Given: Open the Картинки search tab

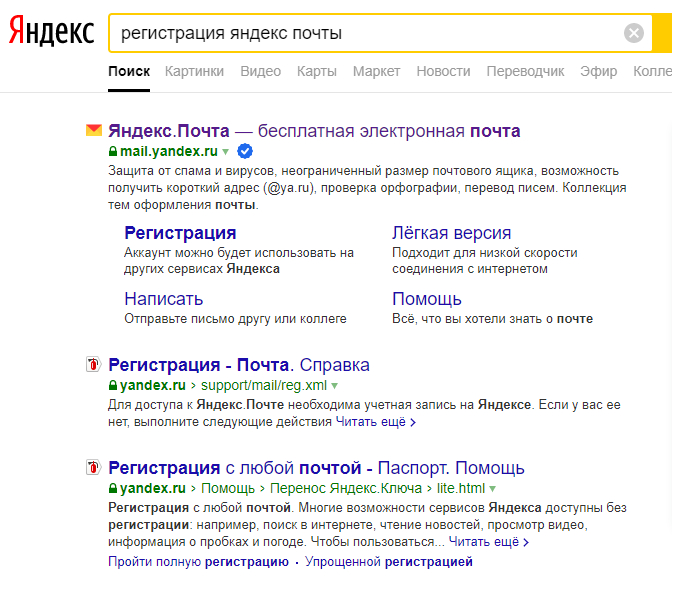Looking at the screenshot, I should 194,71.
